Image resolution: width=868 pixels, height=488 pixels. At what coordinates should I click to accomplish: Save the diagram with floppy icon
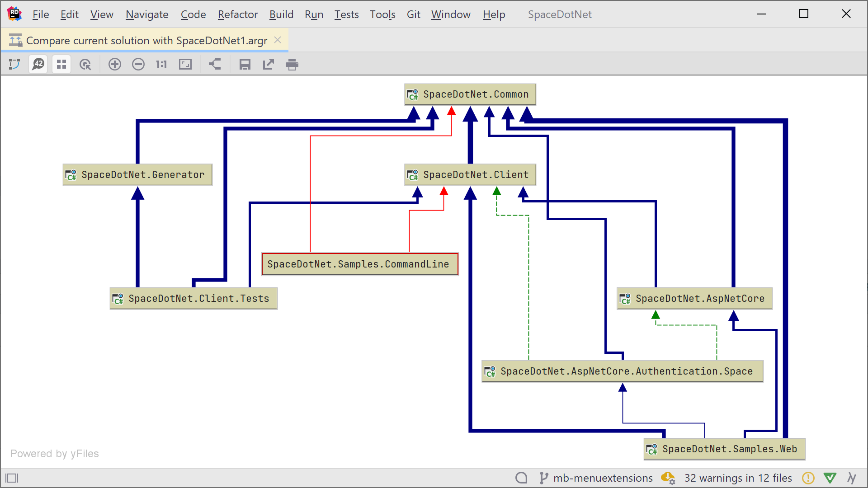coord(245,65)
